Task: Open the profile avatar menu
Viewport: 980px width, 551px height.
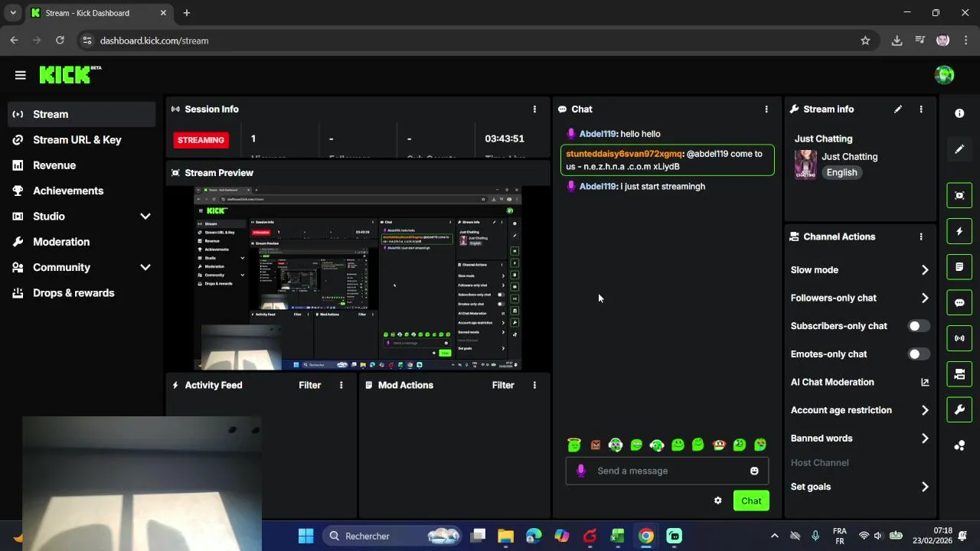Action: [944, 74]
